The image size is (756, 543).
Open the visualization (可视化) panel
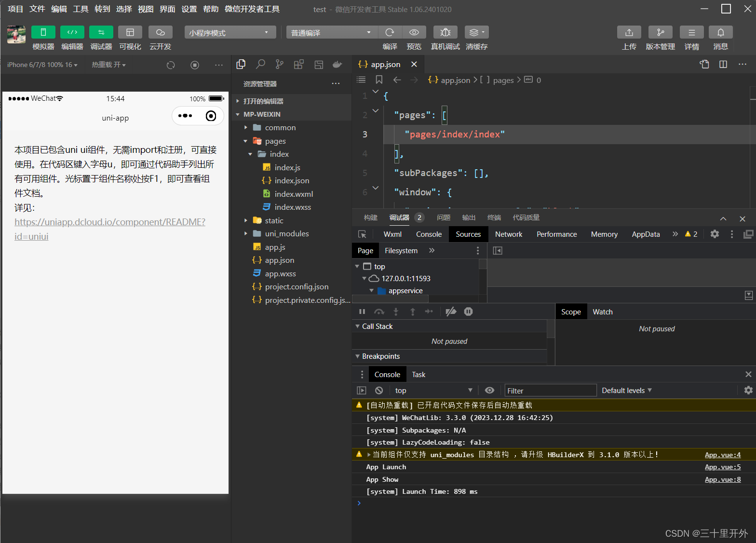point(130,32)
